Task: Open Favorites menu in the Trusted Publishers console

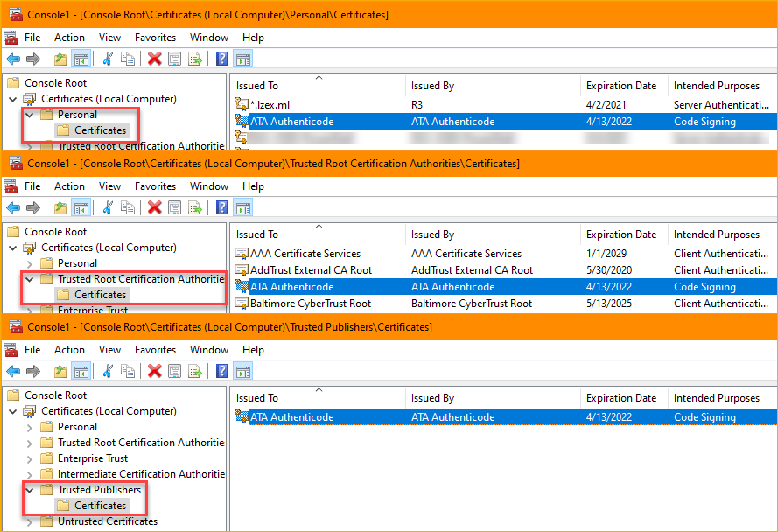Action: coord(155,350)
